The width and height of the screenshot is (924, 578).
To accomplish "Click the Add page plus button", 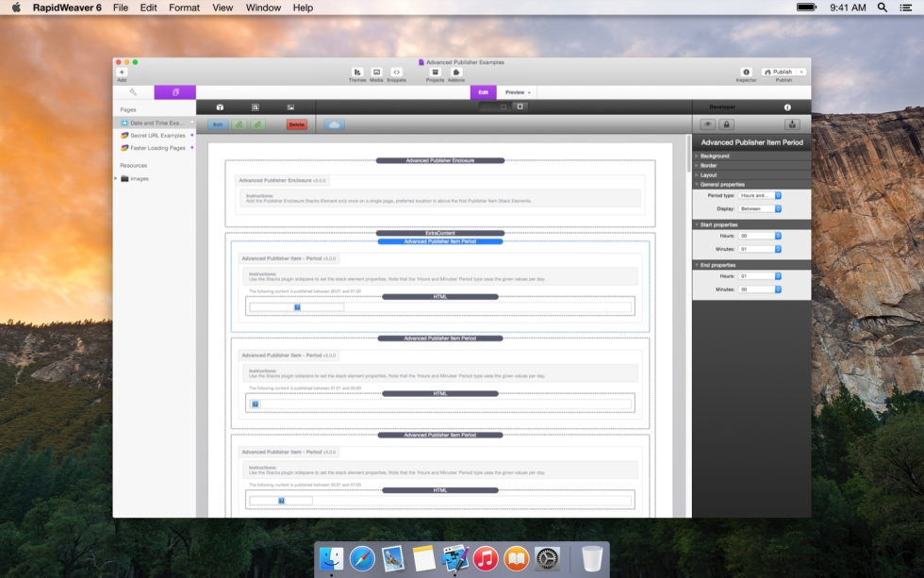I will [x=122, y=72].
